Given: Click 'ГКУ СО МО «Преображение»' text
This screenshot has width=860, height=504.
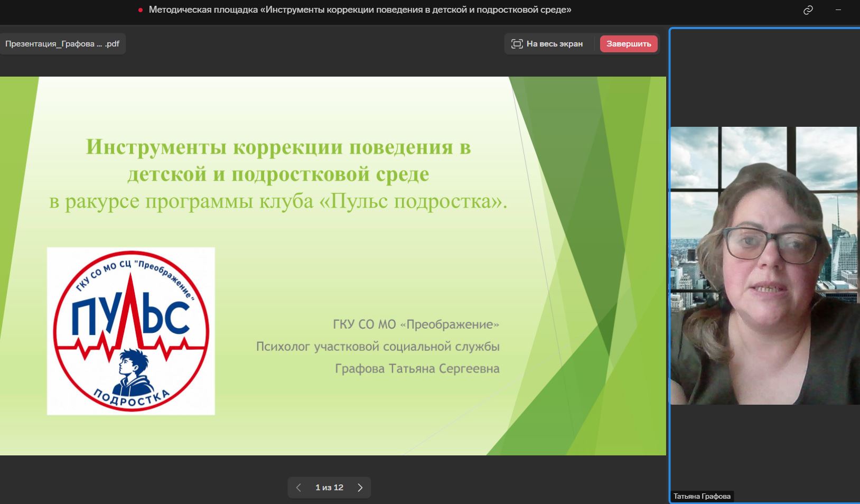Looking at the screenshot, I should tap(416, 324).
